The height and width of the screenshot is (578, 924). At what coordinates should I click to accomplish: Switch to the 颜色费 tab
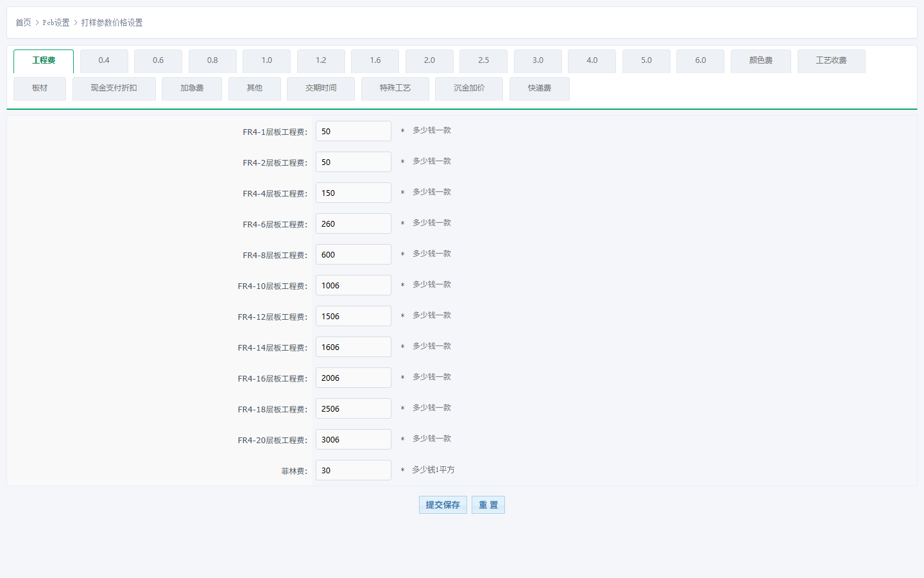pyautogui.click(x=761, y=61)
